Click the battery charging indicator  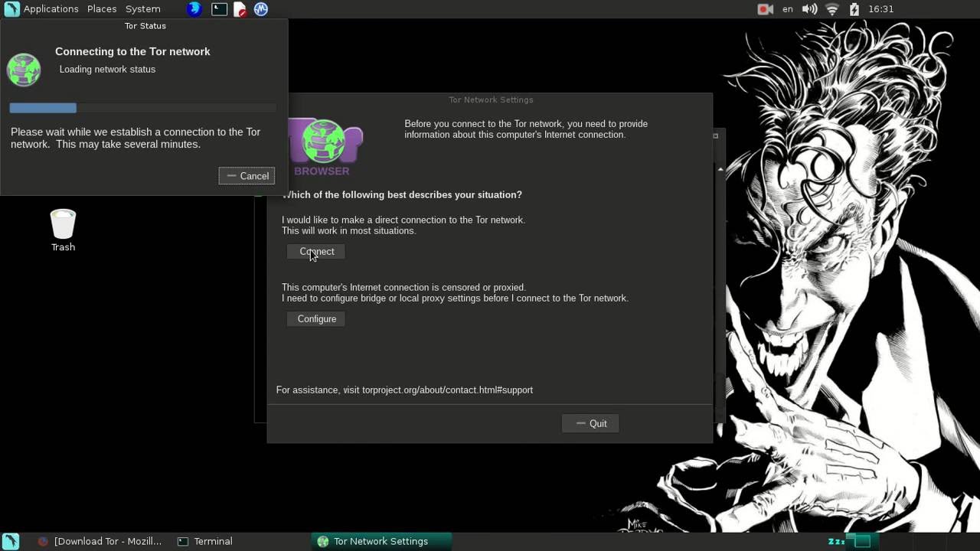click(854, 9)
